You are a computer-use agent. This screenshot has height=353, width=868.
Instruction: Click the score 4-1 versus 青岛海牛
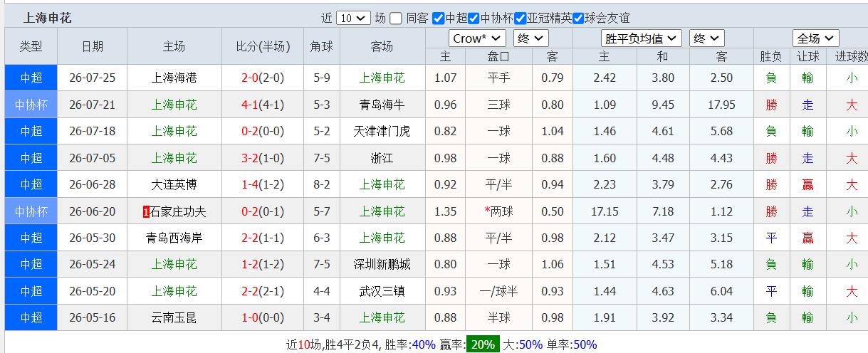click(249, 105)
